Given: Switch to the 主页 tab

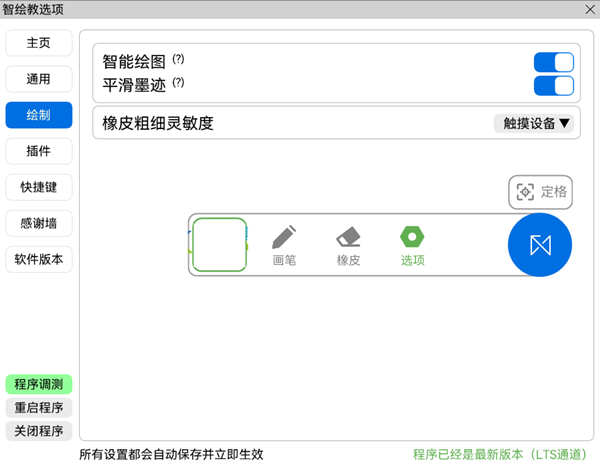Looking at the screenshot, I should coord(39,43).
